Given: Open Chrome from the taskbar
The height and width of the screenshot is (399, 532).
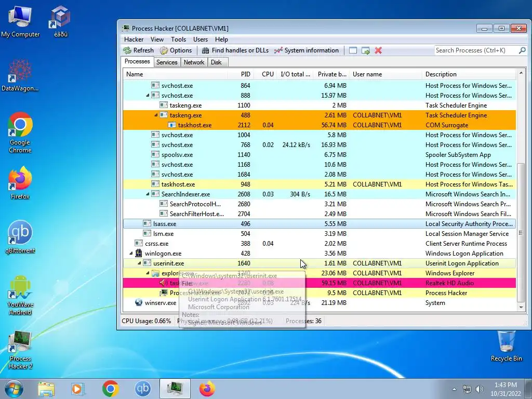Looking at the screenshot, I should coord(110,389).
